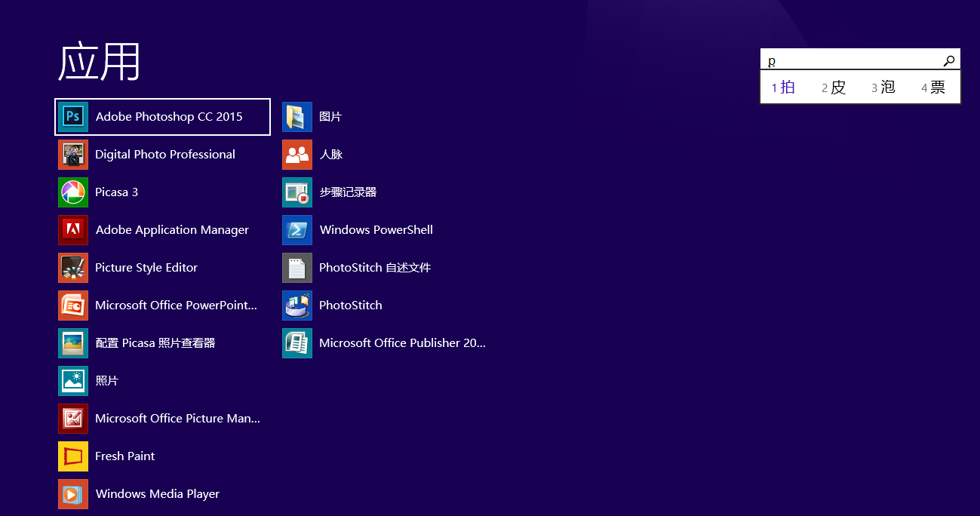The height and width of the screenshot is (516, 980).
Task: Click the "Adobe Application Manager" label
Action: point(172,230)
